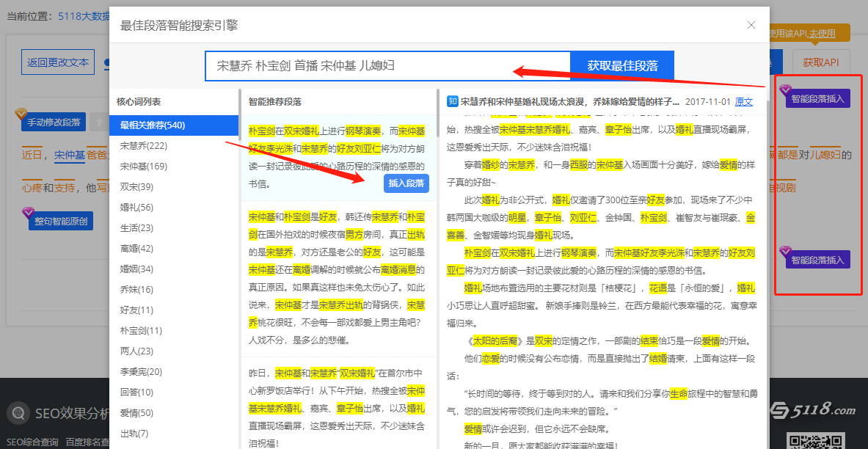
Task: Open the 去使用 API link
Action: pyautogui.click(x=823, y=34)
